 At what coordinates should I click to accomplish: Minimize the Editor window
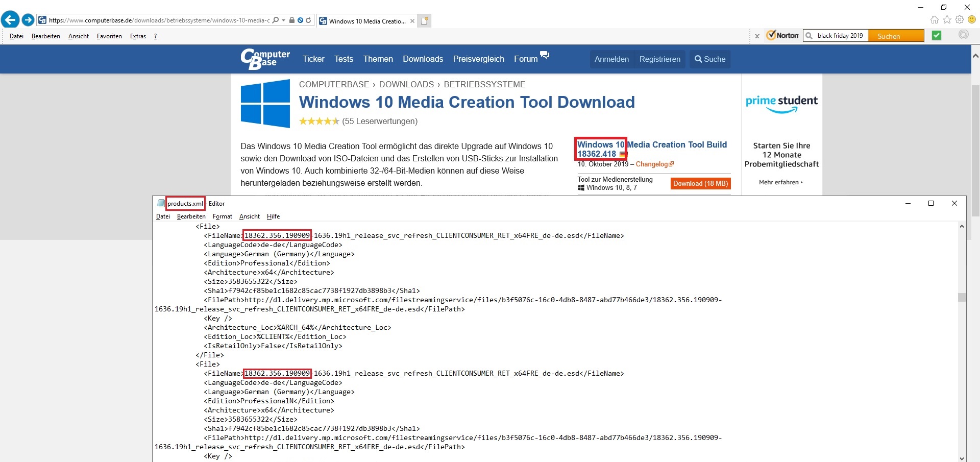pos(908,203)
